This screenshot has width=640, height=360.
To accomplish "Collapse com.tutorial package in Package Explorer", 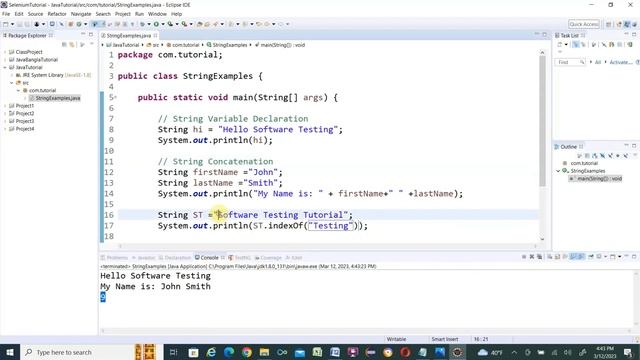I will tap(18, 91).
